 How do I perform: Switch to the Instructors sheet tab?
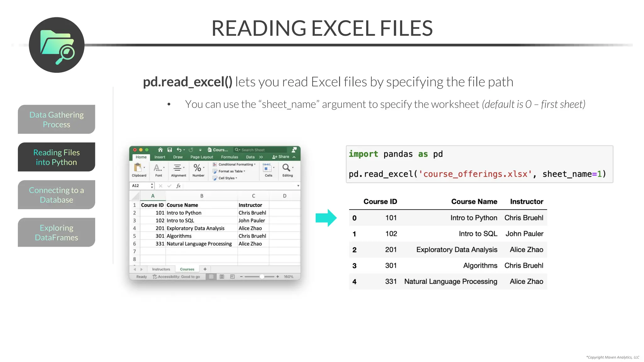tap(161, 269)
